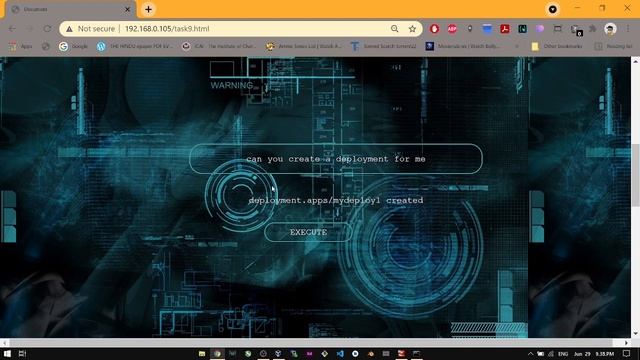Open the Other bookmarks folder
Viewport: 640px width, 360px height.
click(557, 46)
